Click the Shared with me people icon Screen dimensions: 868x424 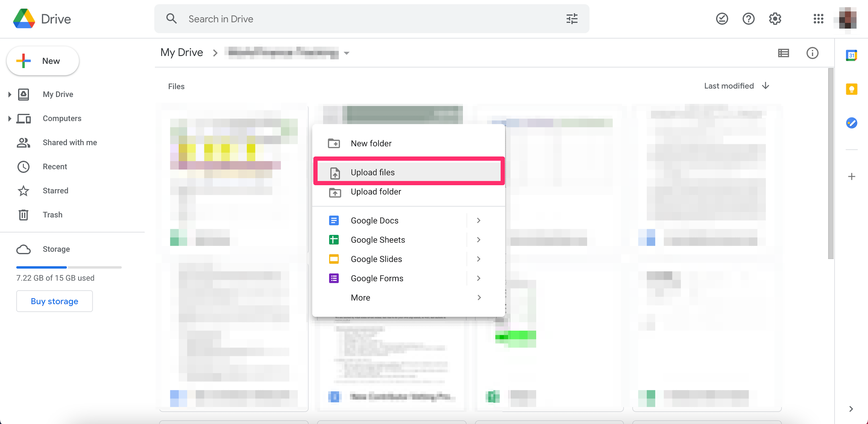click(23, 143)
